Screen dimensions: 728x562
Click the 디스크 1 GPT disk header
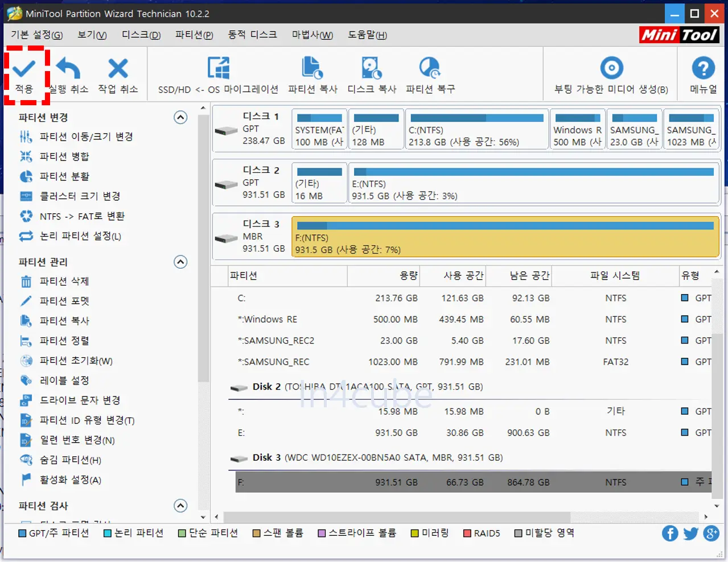251,129
